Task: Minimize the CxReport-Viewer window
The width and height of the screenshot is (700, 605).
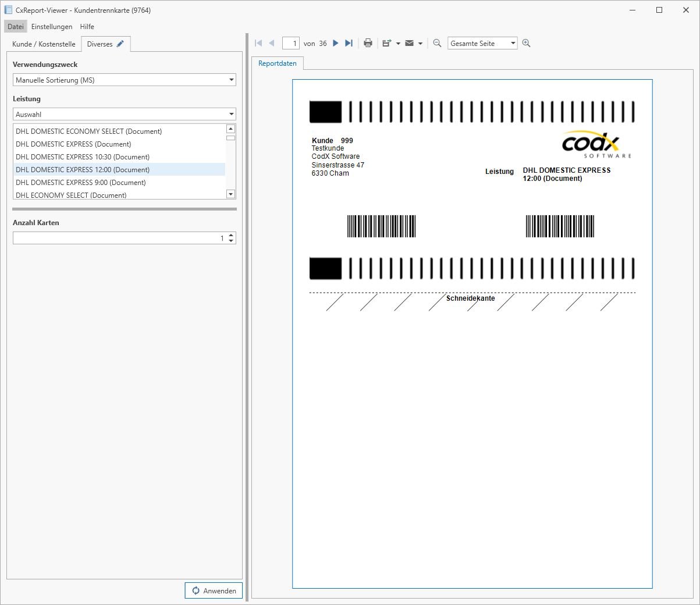Action: tap(633, 10)
